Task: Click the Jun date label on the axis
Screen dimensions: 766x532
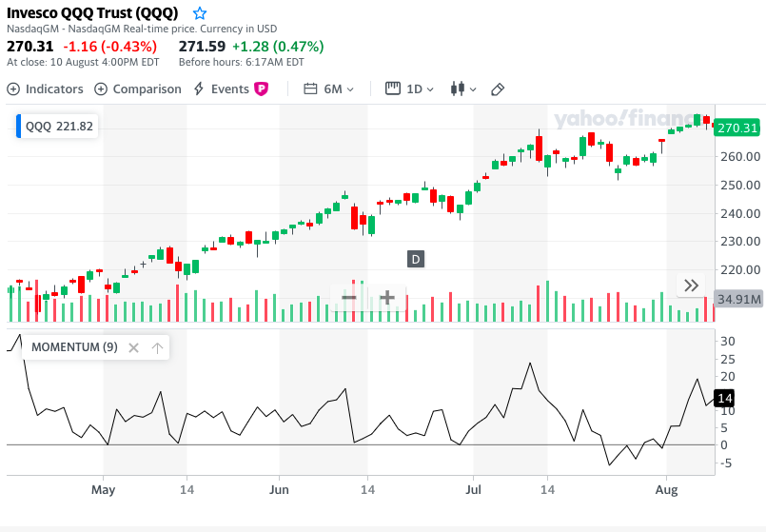Action: [x=279, y=489]
